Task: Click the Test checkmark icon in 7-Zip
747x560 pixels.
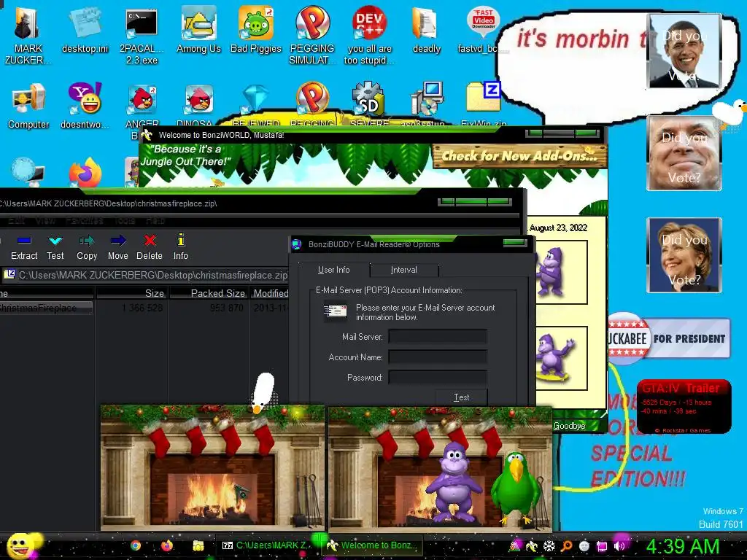Action: tap(55, 241)
